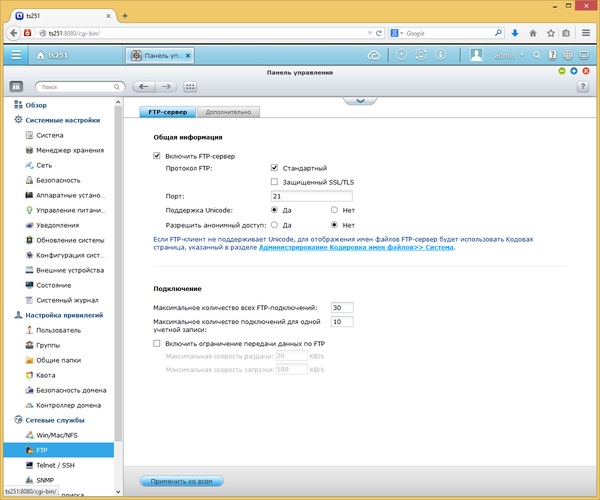Open the QTS search magnifier icon

[x=536, y=55]
